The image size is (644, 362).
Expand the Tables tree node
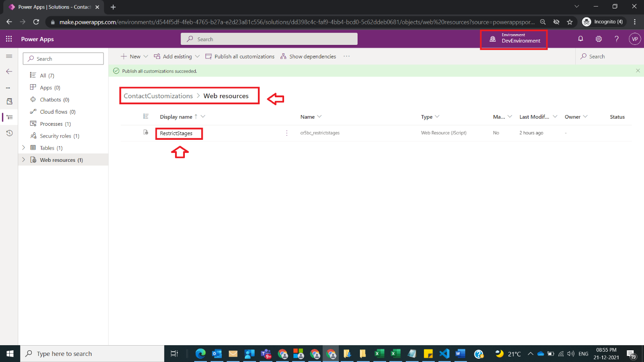pos(24,148)
